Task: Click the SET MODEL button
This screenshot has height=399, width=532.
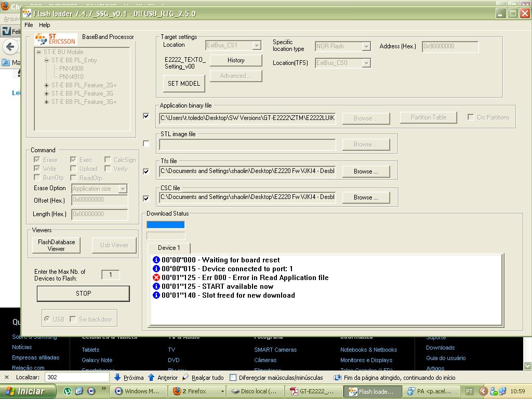Action: pyautogui.click(x=184, y=84)
